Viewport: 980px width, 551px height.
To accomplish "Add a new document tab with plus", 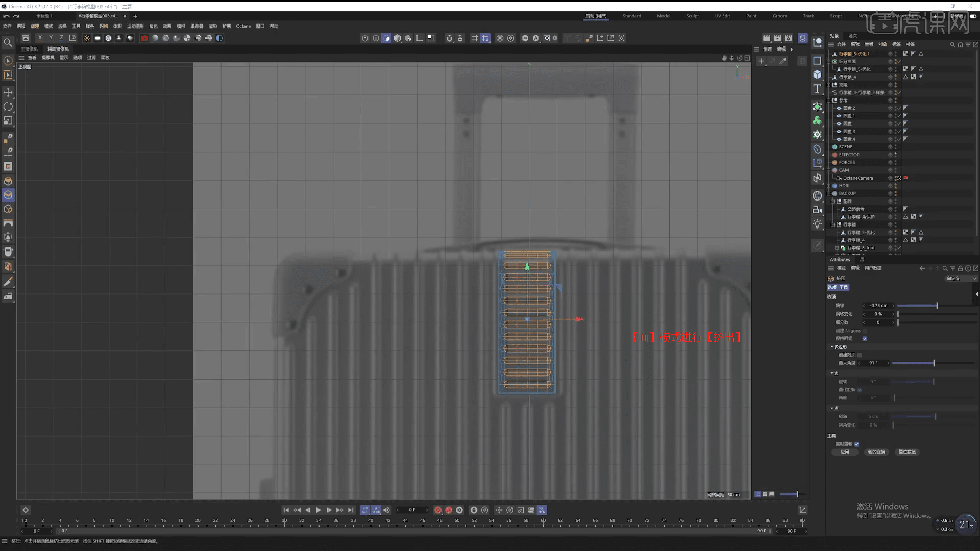I will [135, 16].
